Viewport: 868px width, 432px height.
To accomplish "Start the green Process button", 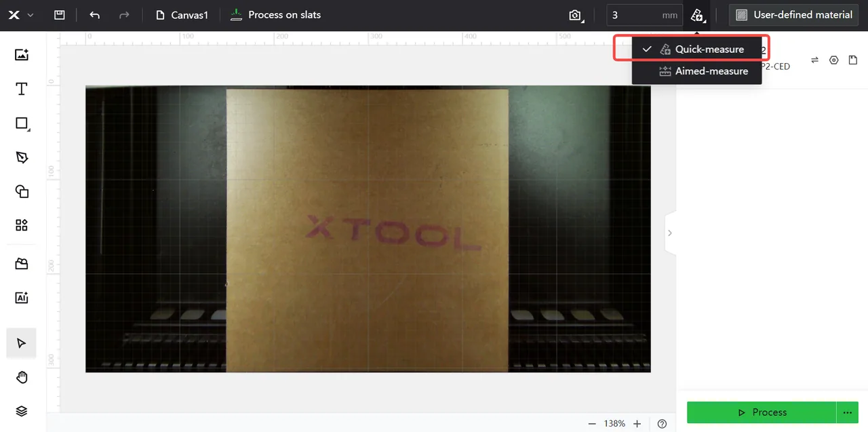I will 762,412.
